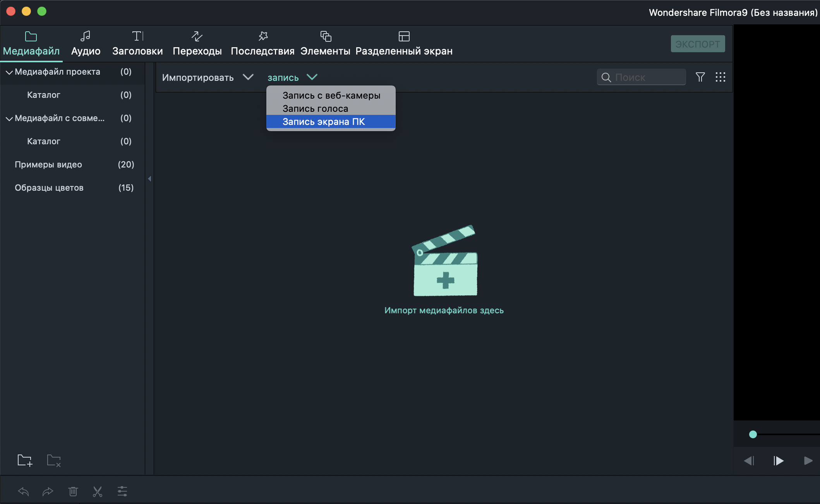Switch to the grid view icon
The height and width of the screenshot is (504, 820).
coord(720,77)
